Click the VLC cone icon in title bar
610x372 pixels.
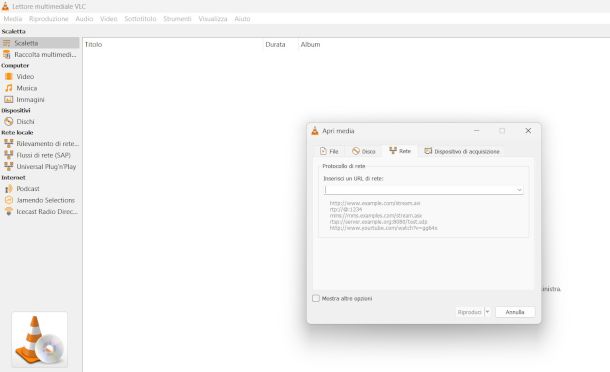click(5, 6)
